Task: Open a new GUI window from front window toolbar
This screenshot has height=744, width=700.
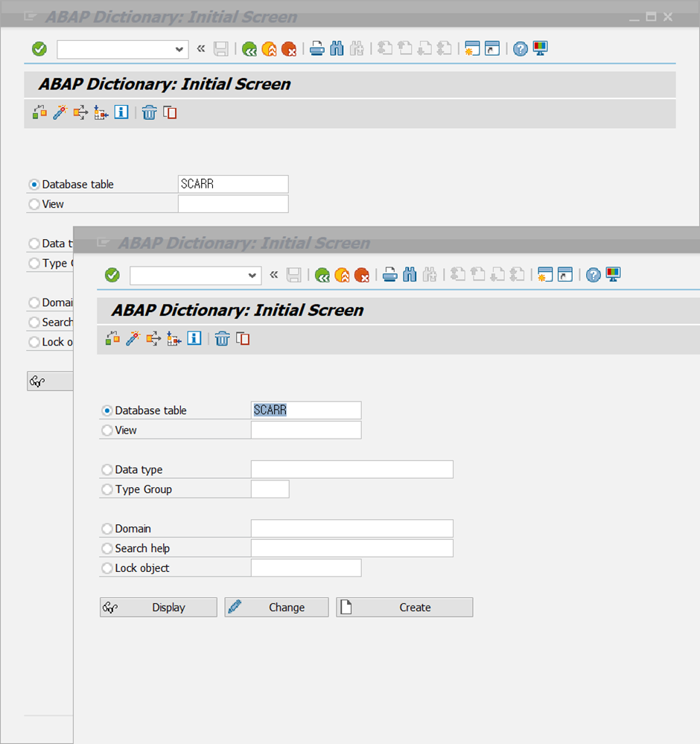Action: [x=545, y=275]
